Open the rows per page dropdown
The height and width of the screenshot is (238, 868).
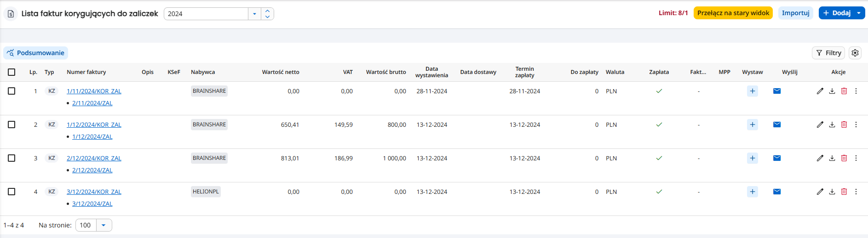103,225
